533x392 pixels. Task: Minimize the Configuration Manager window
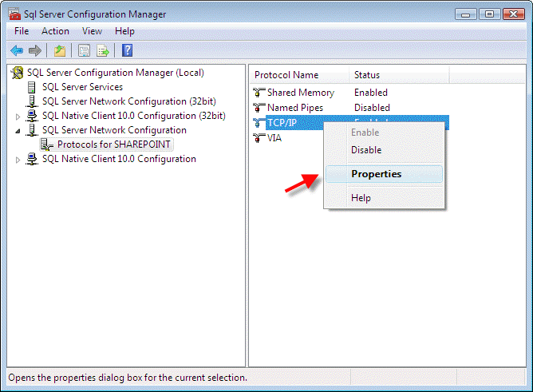pos(466,14)
